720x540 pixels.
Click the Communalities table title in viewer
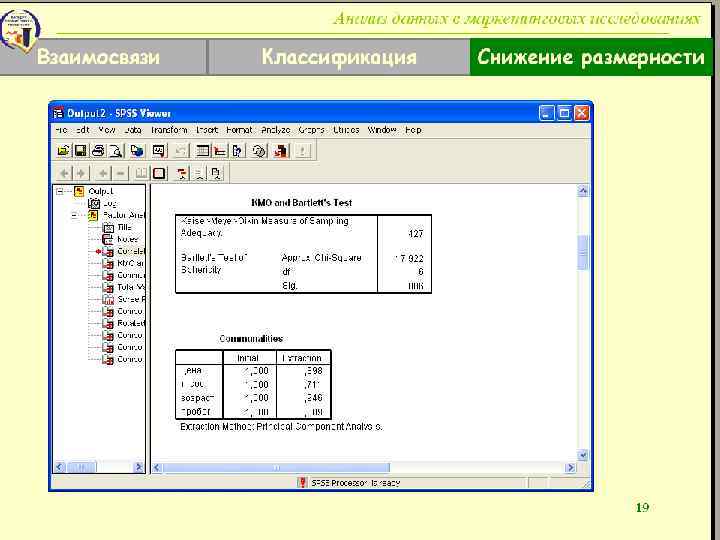251,338
